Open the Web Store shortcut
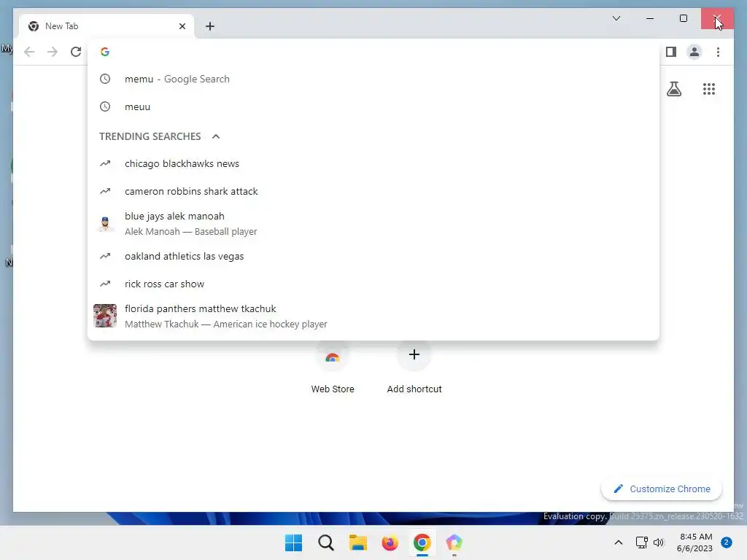Viewport: 747px width, 560px height. [x=333, y=368]
